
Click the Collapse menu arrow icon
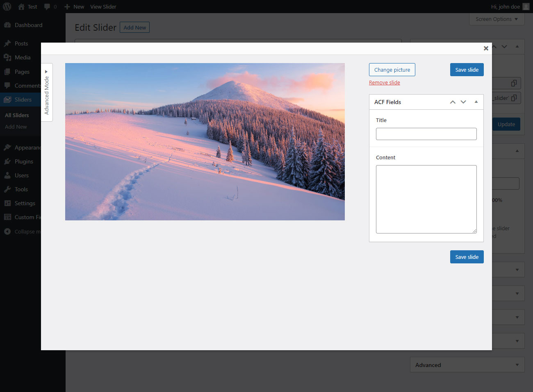pos(7,231)
